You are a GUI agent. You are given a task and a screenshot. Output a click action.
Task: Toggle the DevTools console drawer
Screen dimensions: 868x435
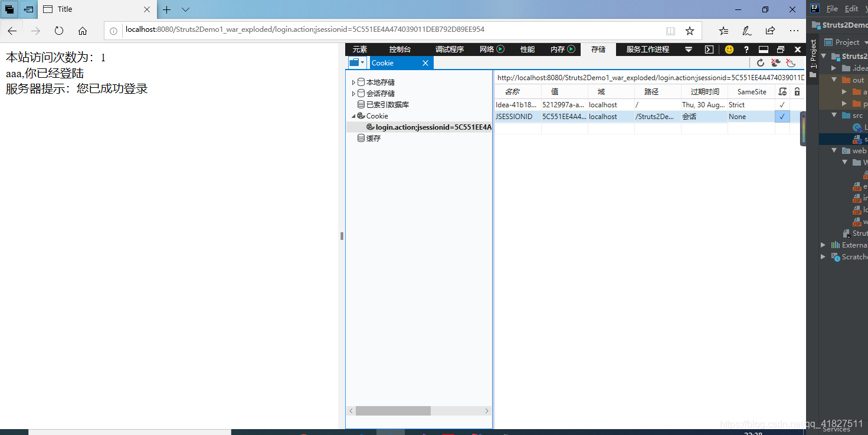(710, 50)
